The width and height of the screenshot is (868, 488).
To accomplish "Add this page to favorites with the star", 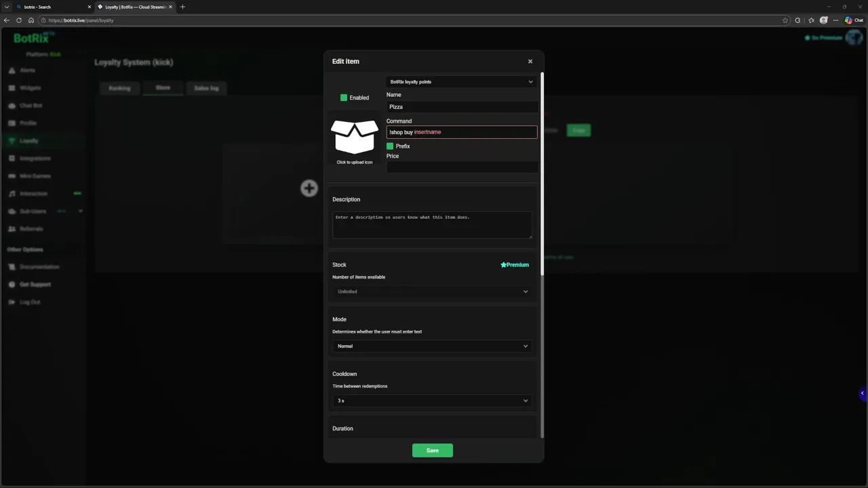I will (x=785, y=20).
